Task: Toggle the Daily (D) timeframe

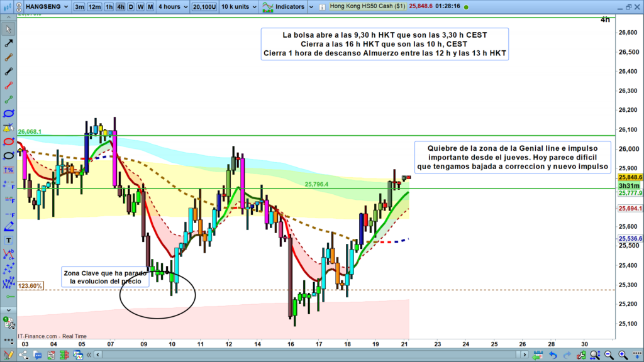Action: [x=130, y=7]
